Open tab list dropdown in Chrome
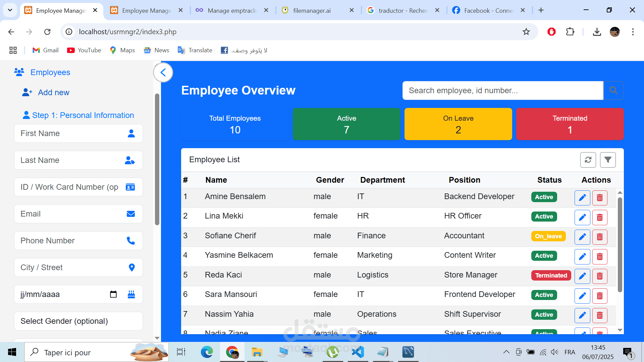 click(x=10, y=10)
